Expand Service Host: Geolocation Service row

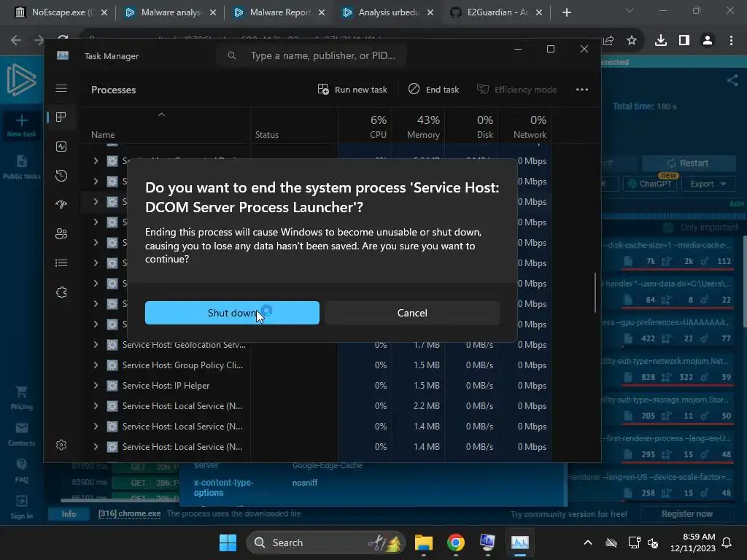coord(96,344)
